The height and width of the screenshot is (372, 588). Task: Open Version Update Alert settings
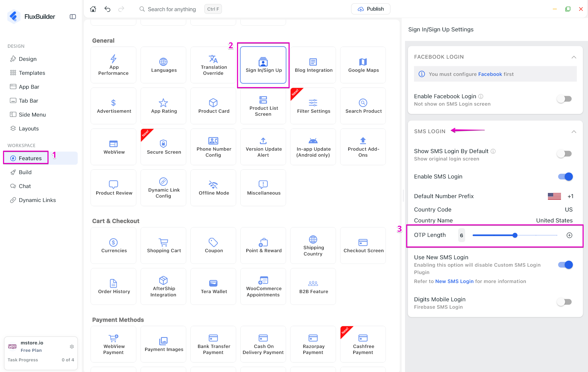(x=263, y=147)
